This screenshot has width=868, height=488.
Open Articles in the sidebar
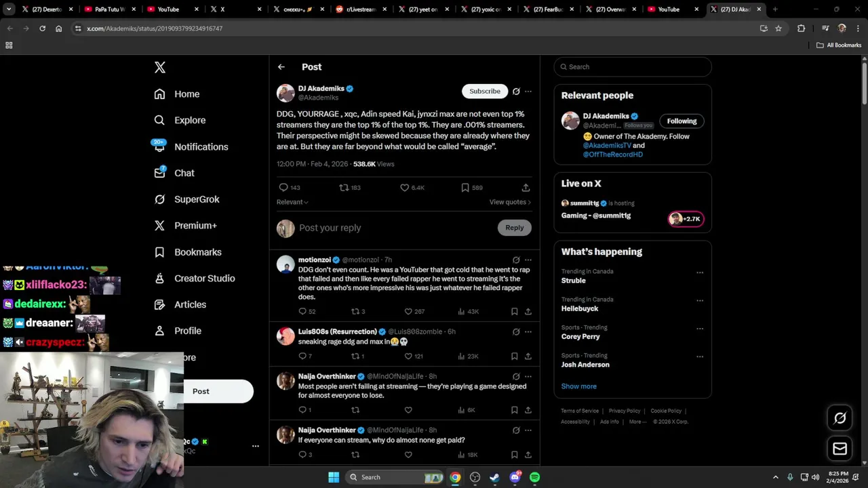click(180, 305)
